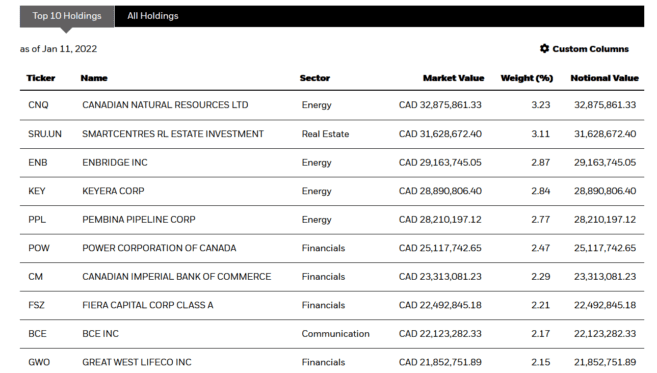Open the Custom Columns label
Image resolution: width=657 pixels, height=373 pixels.
click(590, 49)
